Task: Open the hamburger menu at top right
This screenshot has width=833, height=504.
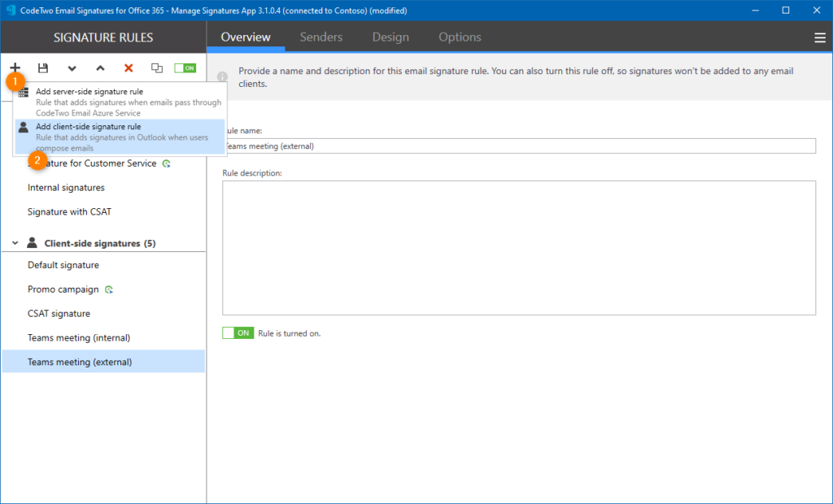Action: [x=819, y=37]
